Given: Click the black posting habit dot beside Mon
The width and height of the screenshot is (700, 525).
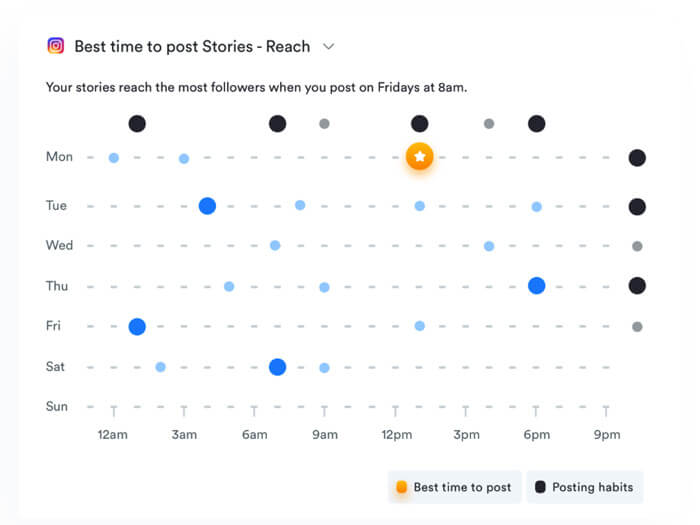Looking at the screenshot, I should pyautogui.click(x=637, y=158).
